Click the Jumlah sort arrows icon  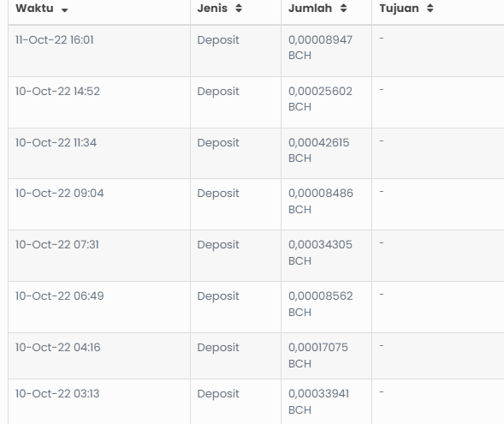344,8
